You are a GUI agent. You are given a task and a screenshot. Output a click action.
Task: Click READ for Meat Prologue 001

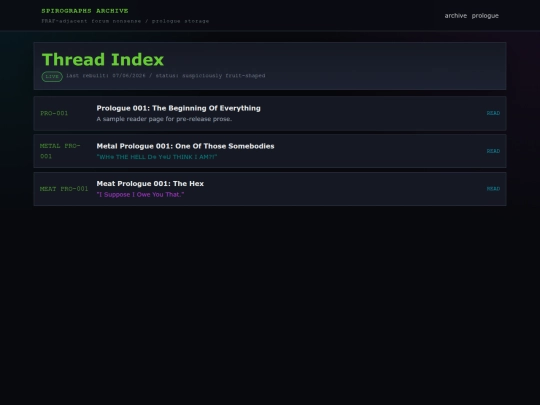(x=493, y=189)
